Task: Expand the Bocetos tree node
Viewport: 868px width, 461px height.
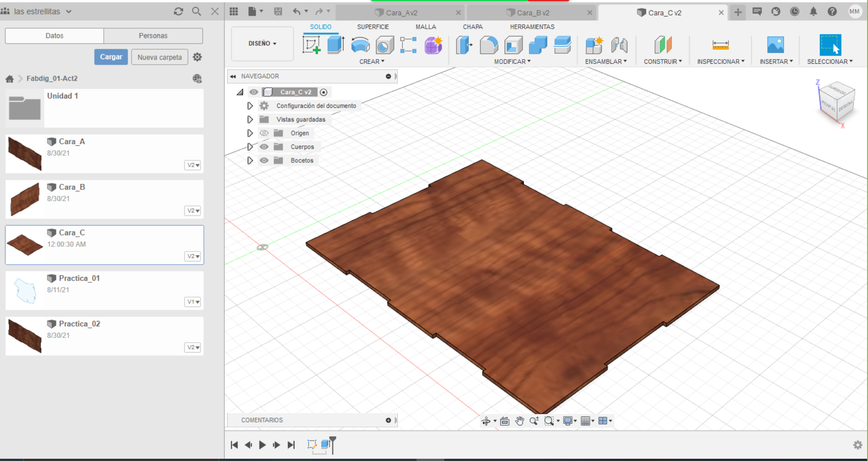Action: 250,160
